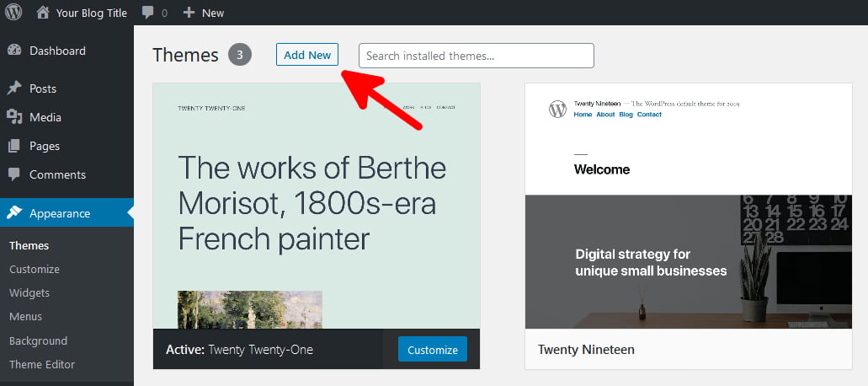Click the Posts pushpin icon
This screenshot has height=386, width=868.
[x=14, y=88]
